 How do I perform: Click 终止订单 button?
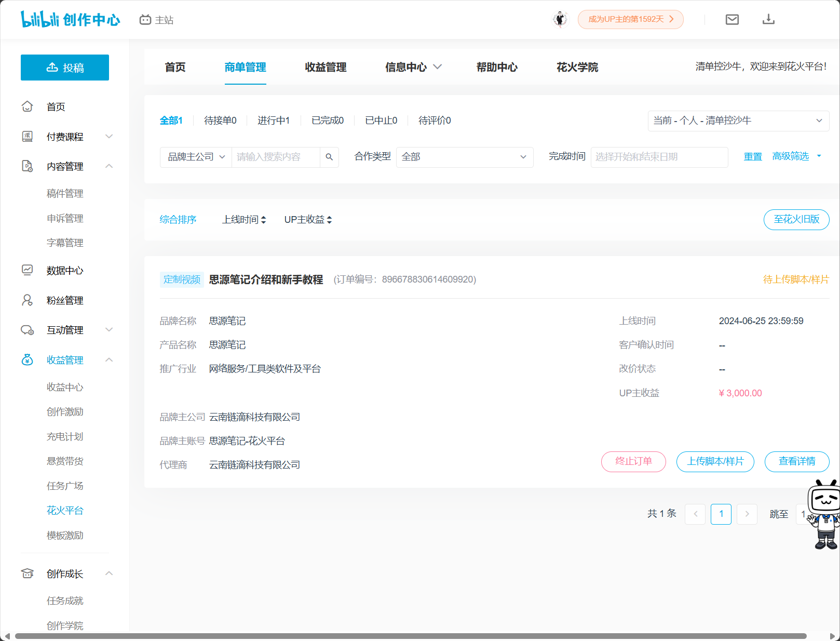[633, 461]
